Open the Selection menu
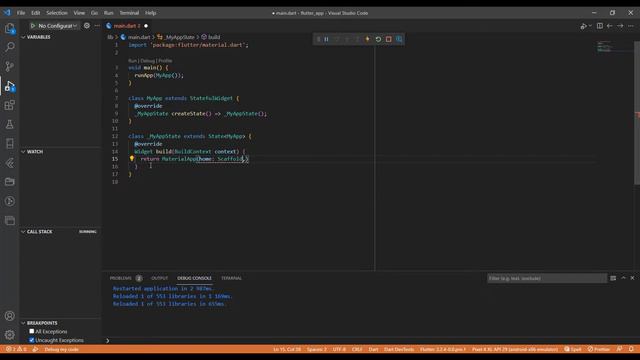640x360 pixels. click(57, 13)
